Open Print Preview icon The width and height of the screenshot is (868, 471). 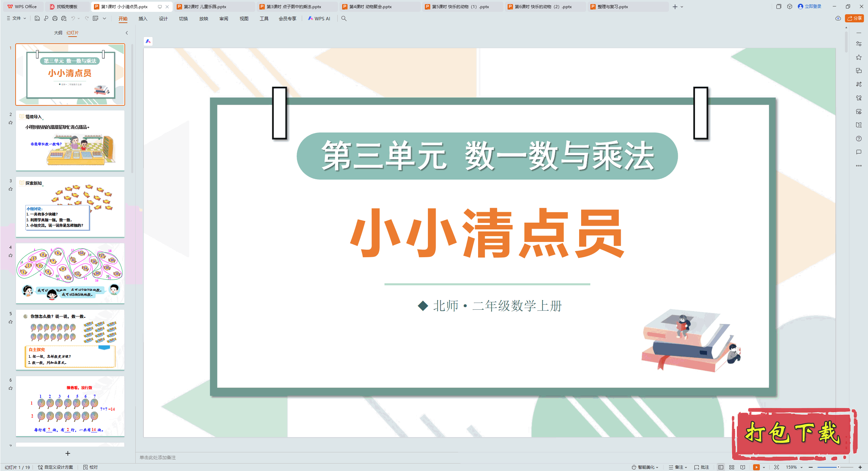point(64,18)
